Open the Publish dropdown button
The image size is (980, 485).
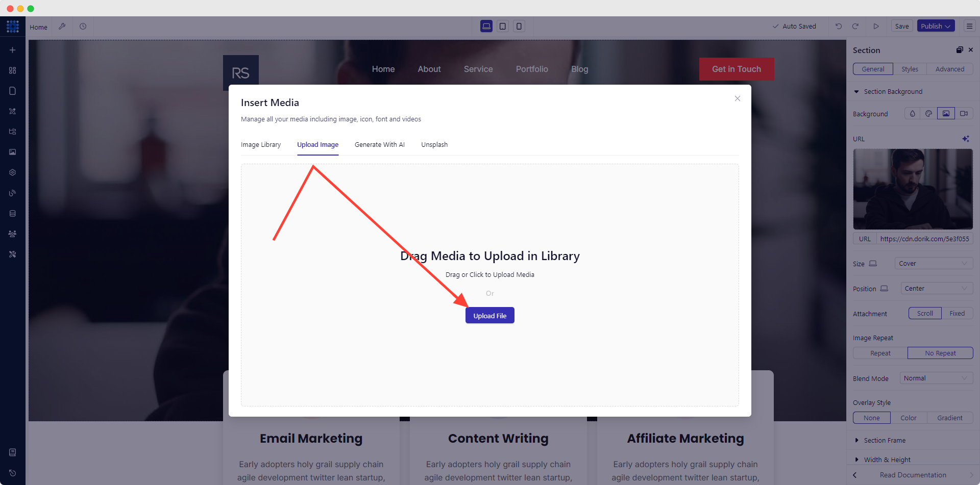pos(936,27)
